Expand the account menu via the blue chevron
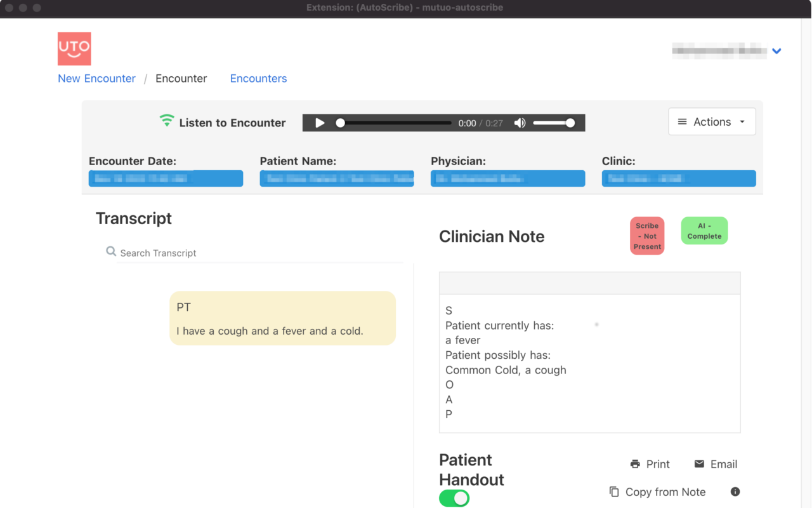The width and height of the screenshot is (812, 508). 776,51
